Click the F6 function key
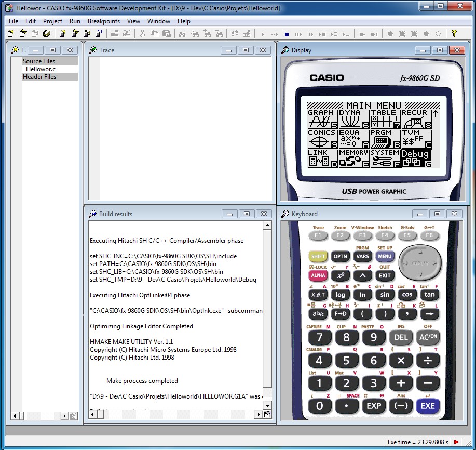Viewport: 476px width, 450px height. click(x=429, y=235)
